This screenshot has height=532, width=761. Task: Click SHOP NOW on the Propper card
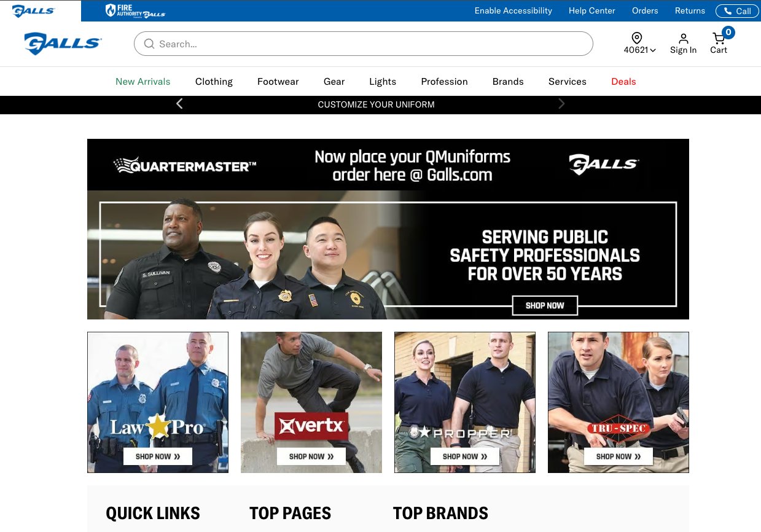(465, 456)
